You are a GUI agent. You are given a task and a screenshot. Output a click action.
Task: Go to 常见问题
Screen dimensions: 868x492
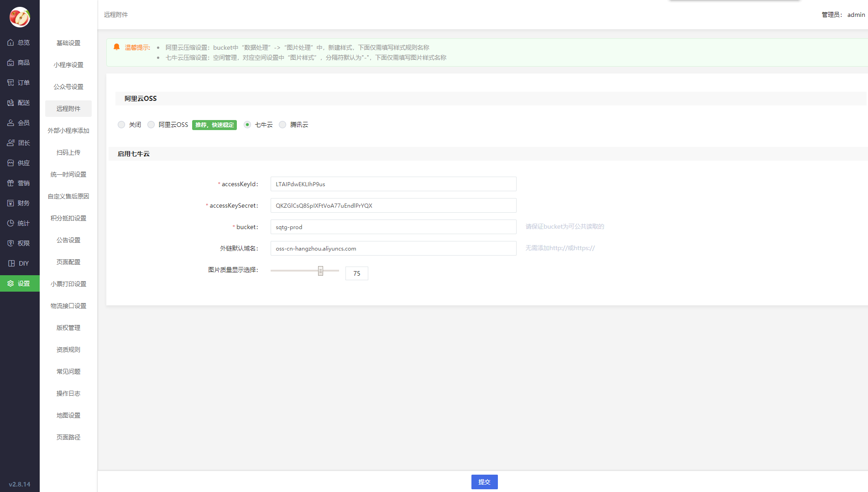click(x=68, y=372)
